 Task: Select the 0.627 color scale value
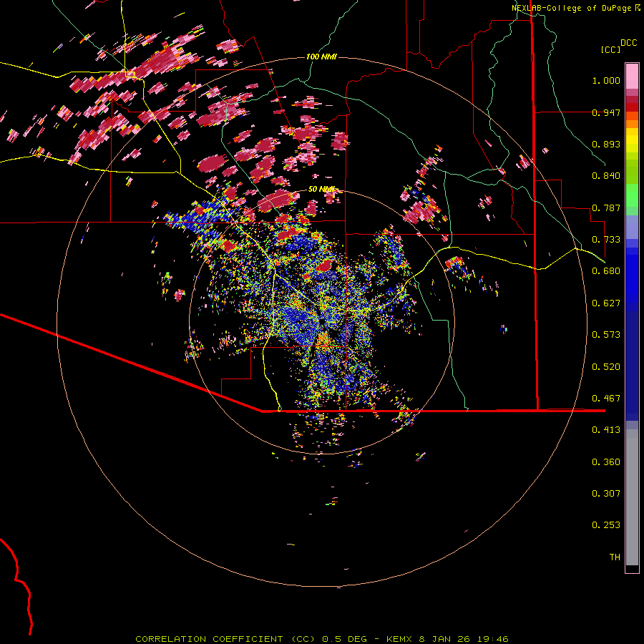(606, 303)
